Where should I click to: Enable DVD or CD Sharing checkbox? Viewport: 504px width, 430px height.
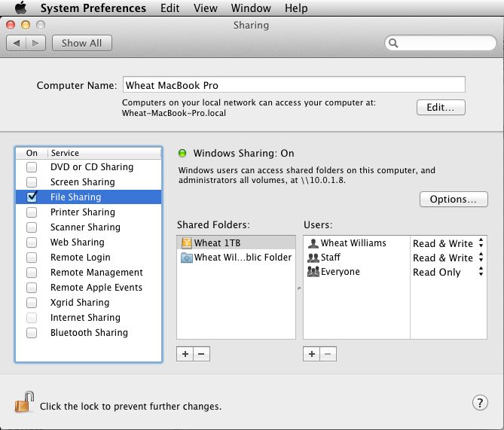[x=32, y=167]
